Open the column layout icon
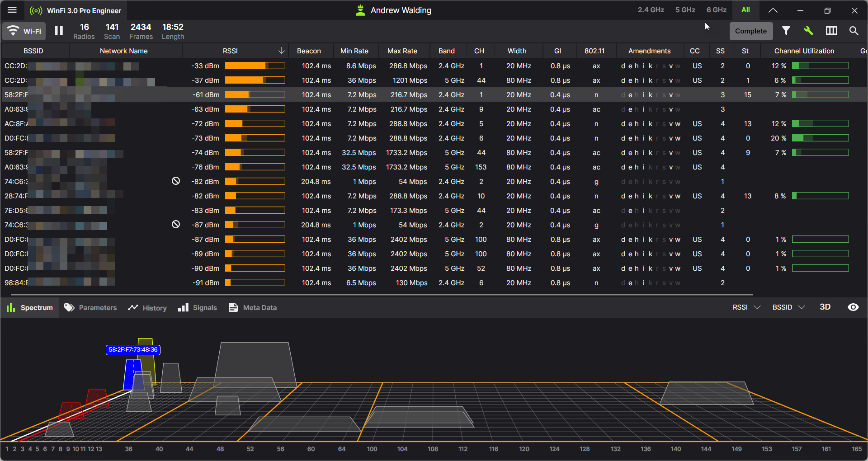The height and width of the screenshot is (461, 868). pos(831,31)
